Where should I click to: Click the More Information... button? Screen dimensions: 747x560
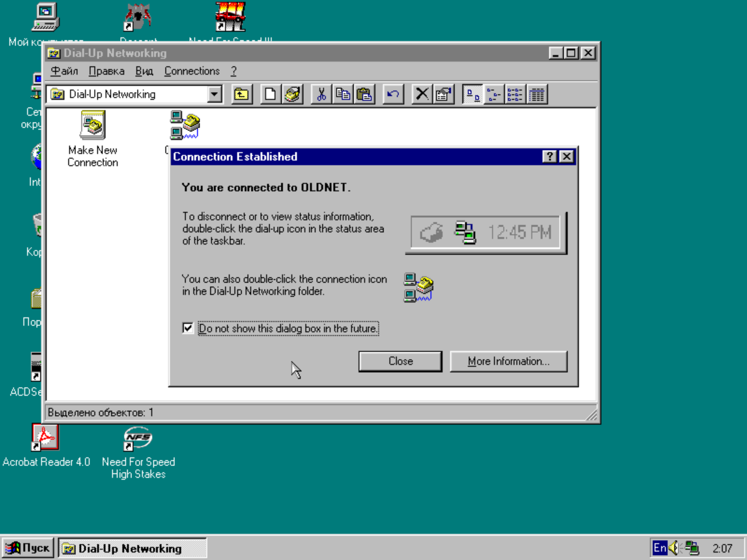[x=508, y=362]
